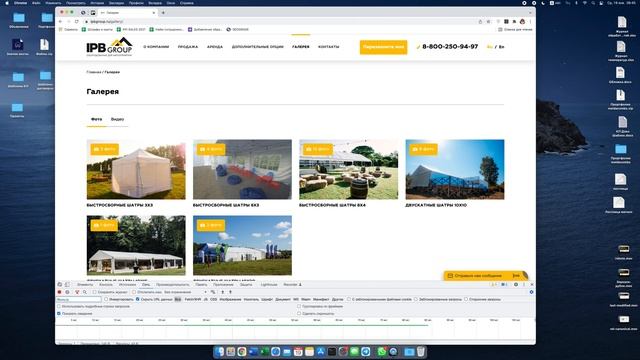This screenshot has width=640, height=360.
Task: Reload the page with the browser refresh icon
Action: click(x=77, y=22)
